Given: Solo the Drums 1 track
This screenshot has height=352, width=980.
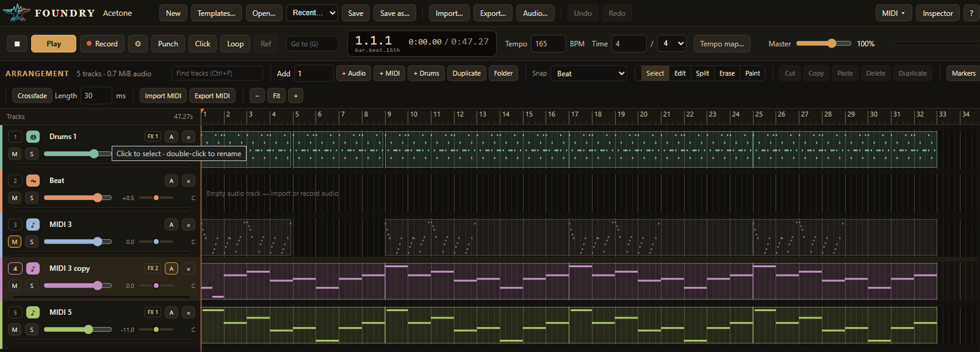Looking at the screenshot, I should coord(32,154).
